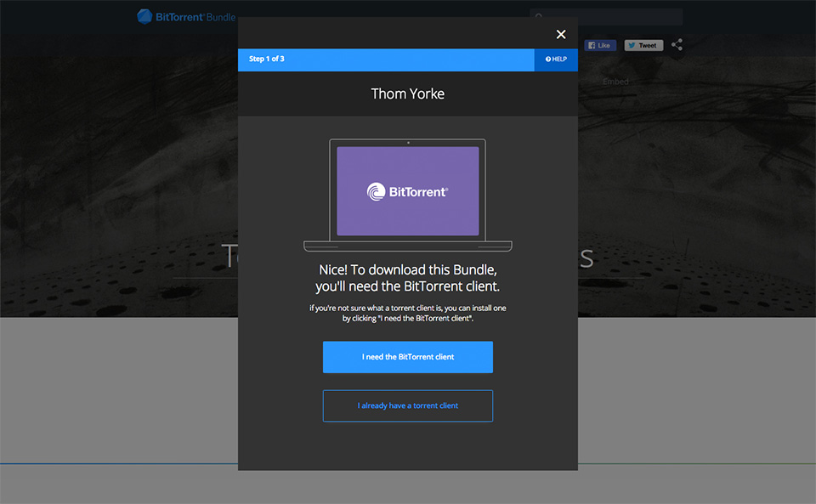Click the magnifier icon in the search box
The image size is (816, 504).
coord(539,17)
